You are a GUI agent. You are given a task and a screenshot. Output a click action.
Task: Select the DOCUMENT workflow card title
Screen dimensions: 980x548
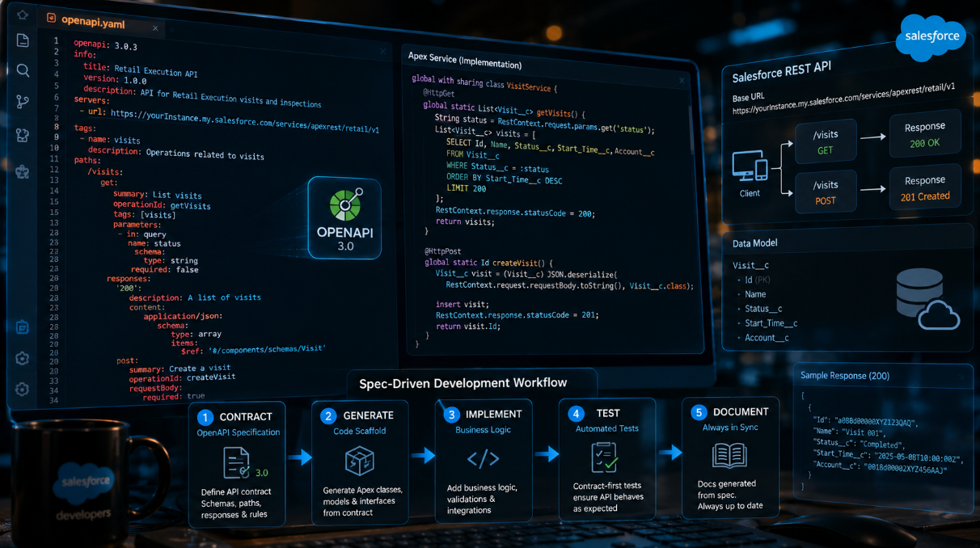pyautogui.click(x=741, y=411)
